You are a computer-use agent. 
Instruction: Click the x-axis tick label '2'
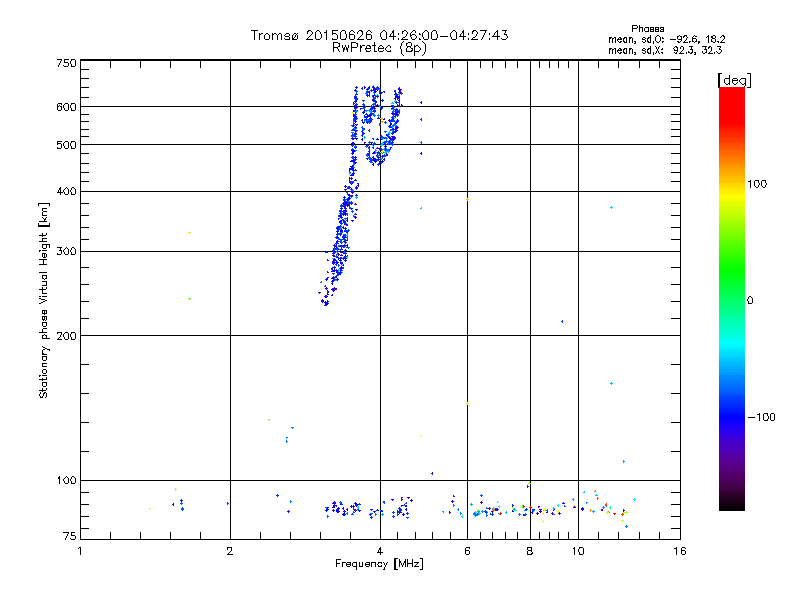click(x=230, y=551)
